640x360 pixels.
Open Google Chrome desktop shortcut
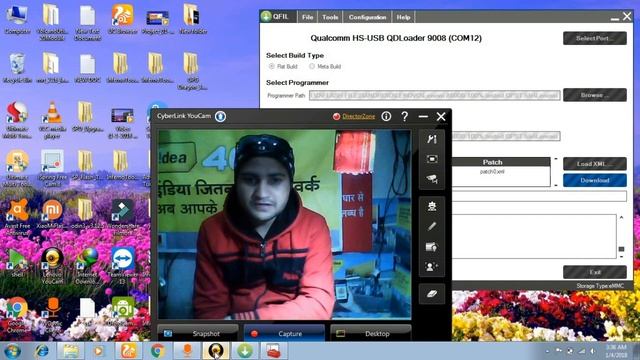click(17, 315)
